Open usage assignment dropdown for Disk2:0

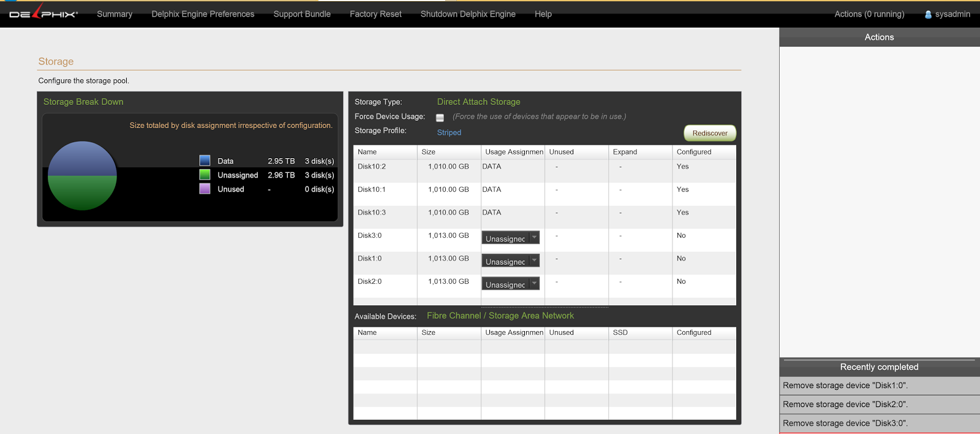click(x=510, y=284)
